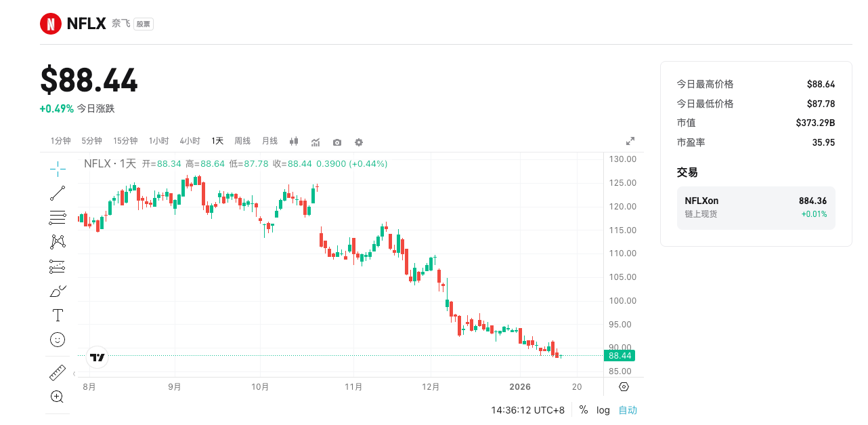Switch to the 周线 weekly timeframe
The image size is (868, 425).
[242, 141]
